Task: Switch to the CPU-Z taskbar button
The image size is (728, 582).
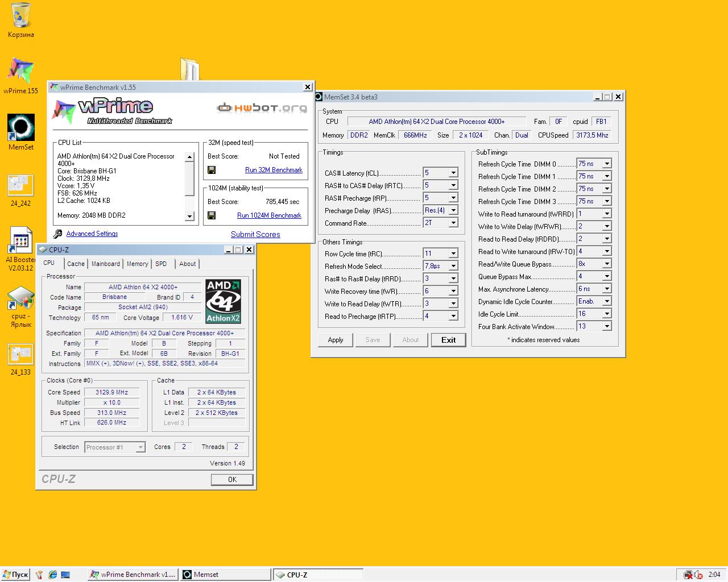Action: click(318, 575)
